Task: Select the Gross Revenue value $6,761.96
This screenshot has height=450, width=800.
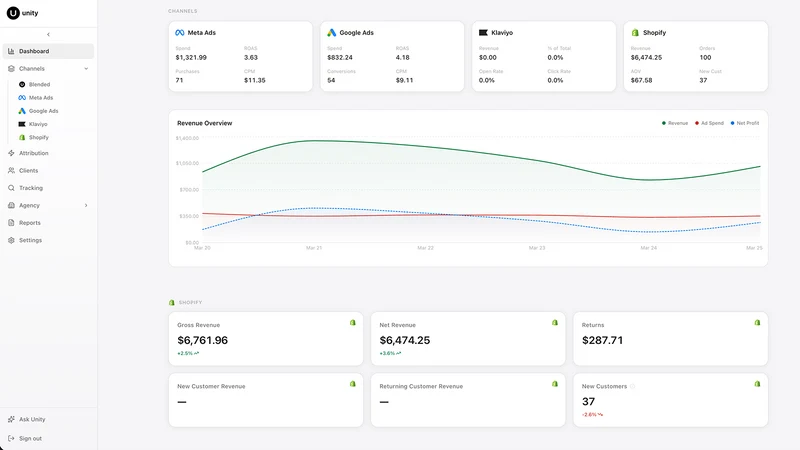Action: (x=203, y=340)
